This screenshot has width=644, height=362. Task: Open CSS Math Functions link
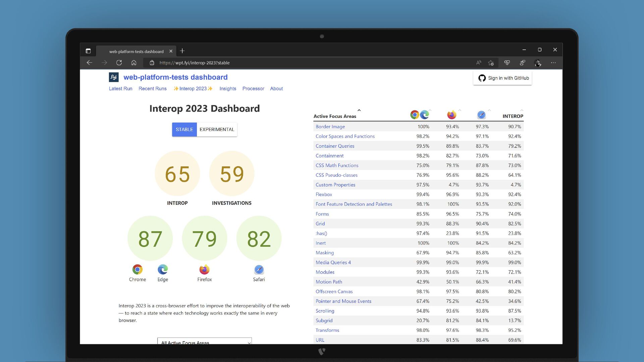pyautogui.click(x=337, y=166)
